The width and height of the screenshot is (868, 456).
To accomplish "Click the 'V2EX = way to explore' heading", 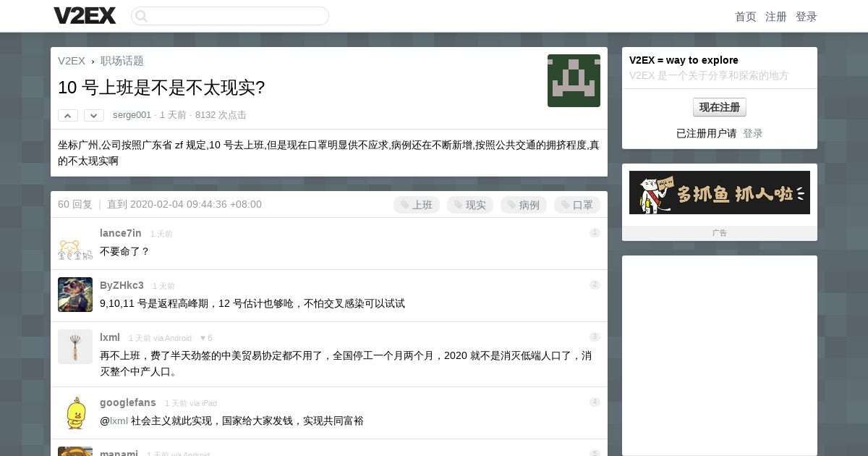I will coord(684,60).
